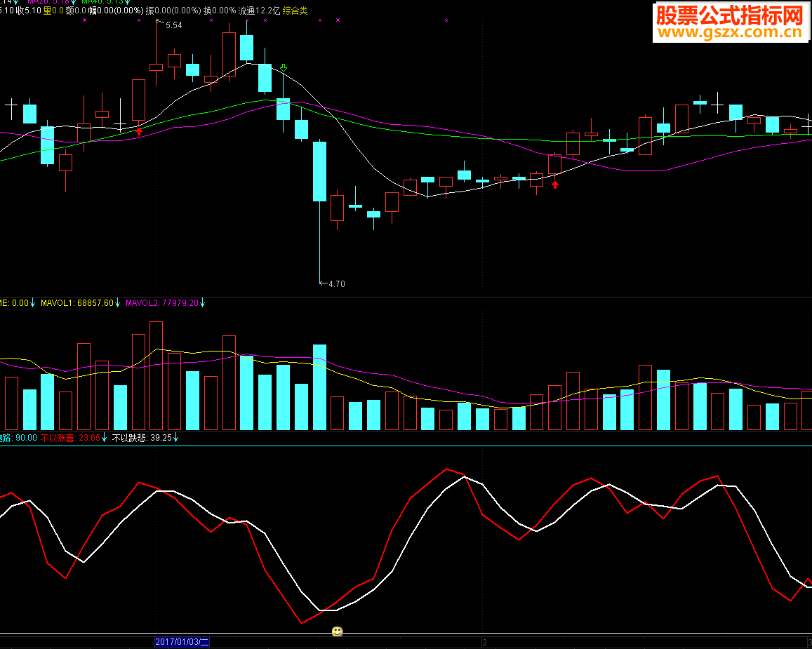Image resolution: width=812 pixels, height=649 pixels.
Task: Click the green down-arrow sell signal marker
Action: tap(284, 68)
